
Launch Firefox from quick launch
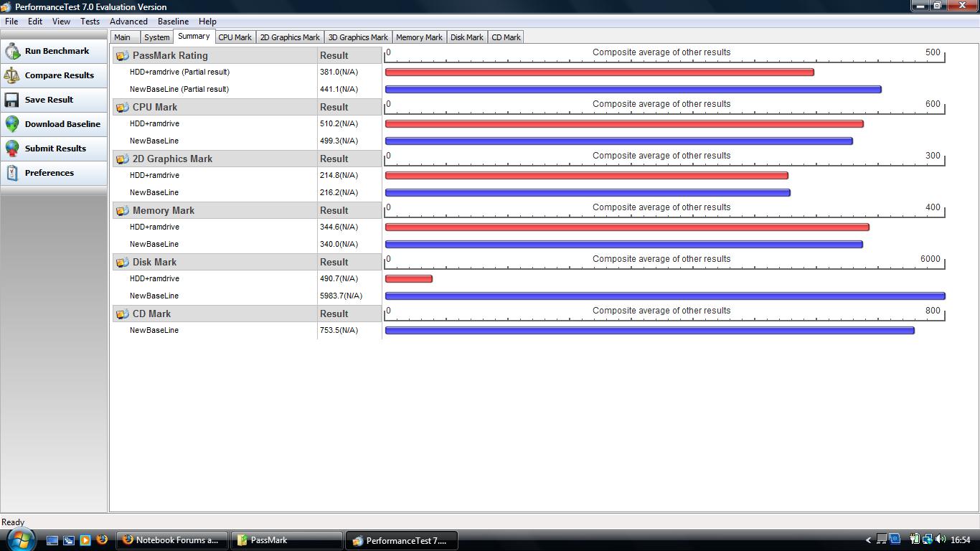[x=102, y=540]
